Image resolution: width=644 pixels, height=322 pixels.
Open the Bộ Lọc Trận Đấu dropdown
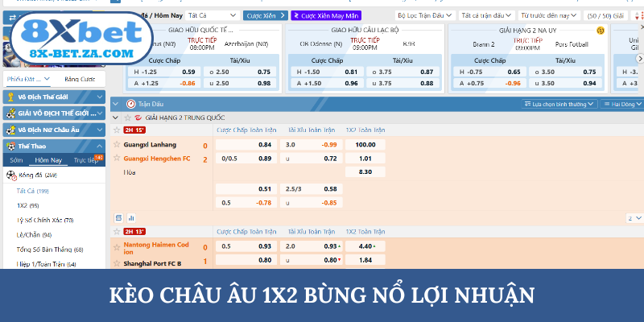point(425,15)
